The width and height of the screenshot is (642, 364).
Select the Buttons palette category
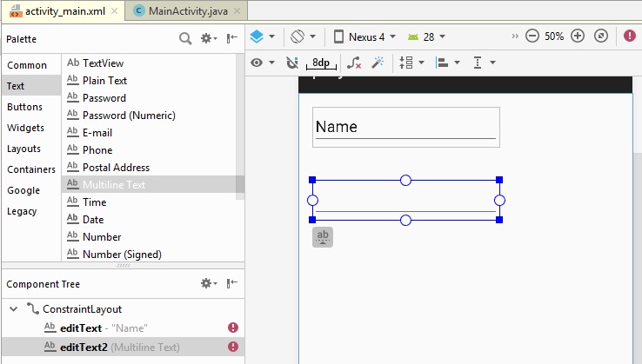(24, 107)
